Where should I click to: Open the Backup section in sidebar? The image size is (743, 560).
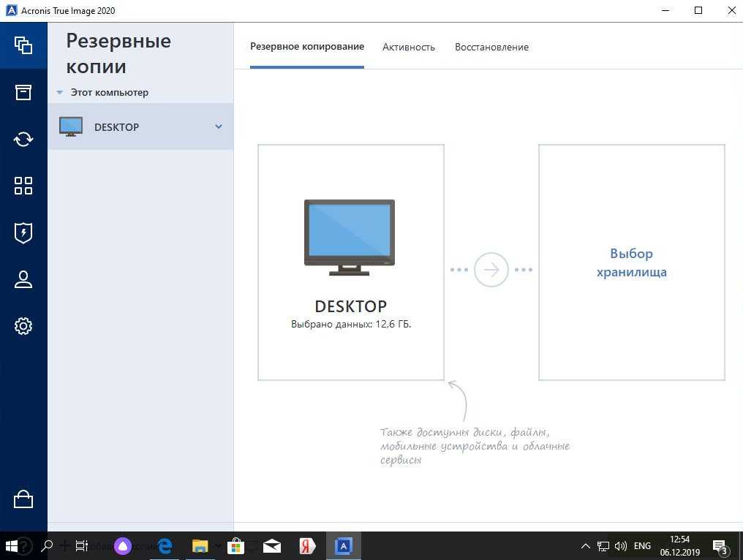tap(23, 45)
